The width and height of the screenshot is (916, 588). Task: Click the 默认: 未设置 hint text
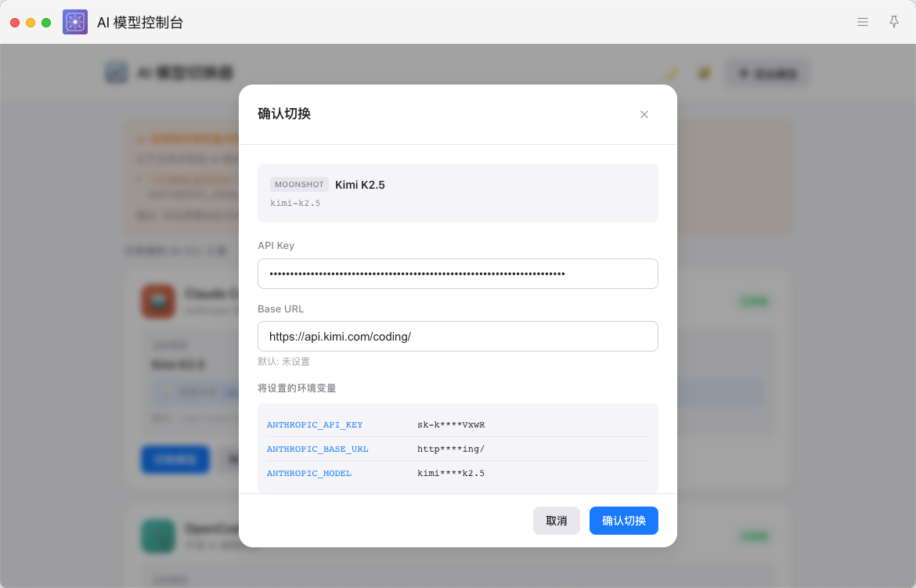[284, 362]
